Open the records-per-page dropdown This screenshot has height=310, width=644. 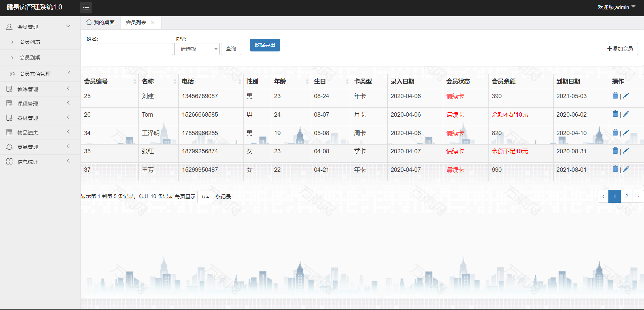(x=206, y=197)
